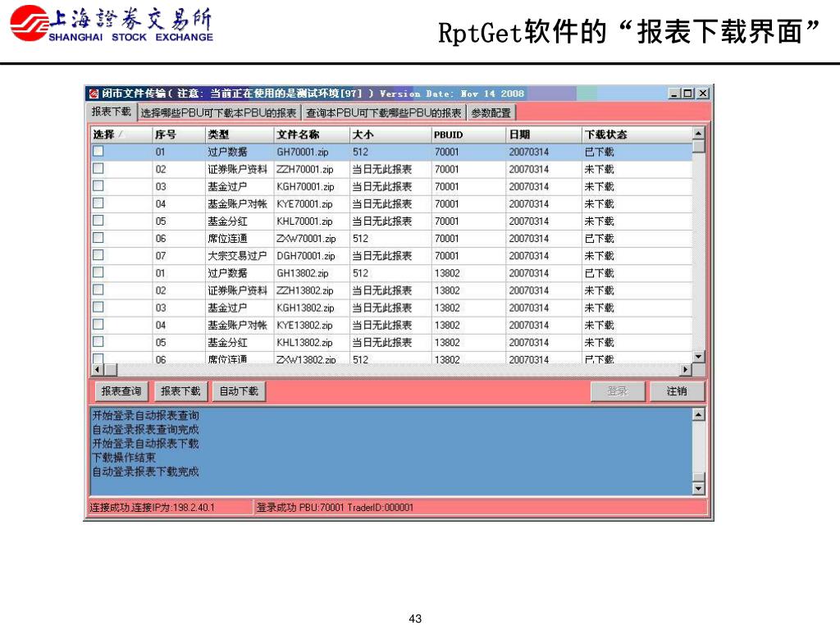
Task: Click status bar 连接成功 连接IP为:198.2.40.1
Action: pyautogui.click(x=152, y=507)
